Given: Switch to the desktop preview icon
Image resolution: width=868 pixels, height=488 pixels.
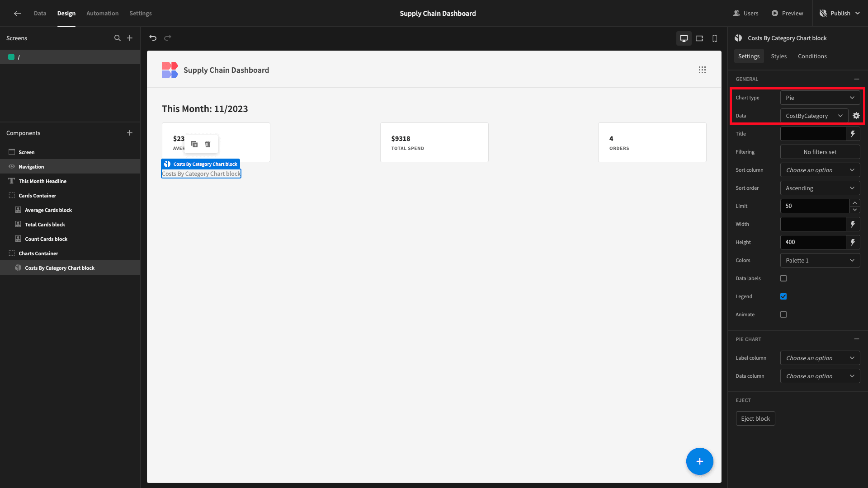Looking at the screenshot, I should tap(684, 38).
